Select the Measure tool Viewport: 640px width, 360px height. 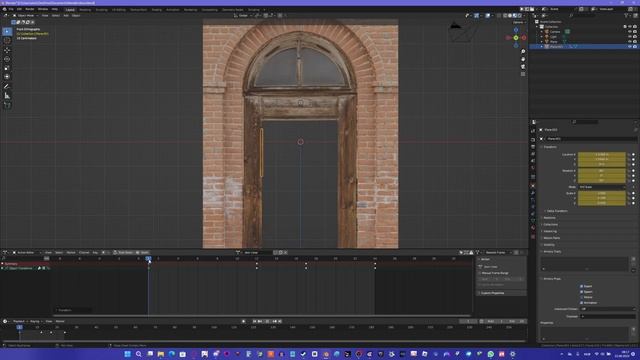[x=7, y=96]
